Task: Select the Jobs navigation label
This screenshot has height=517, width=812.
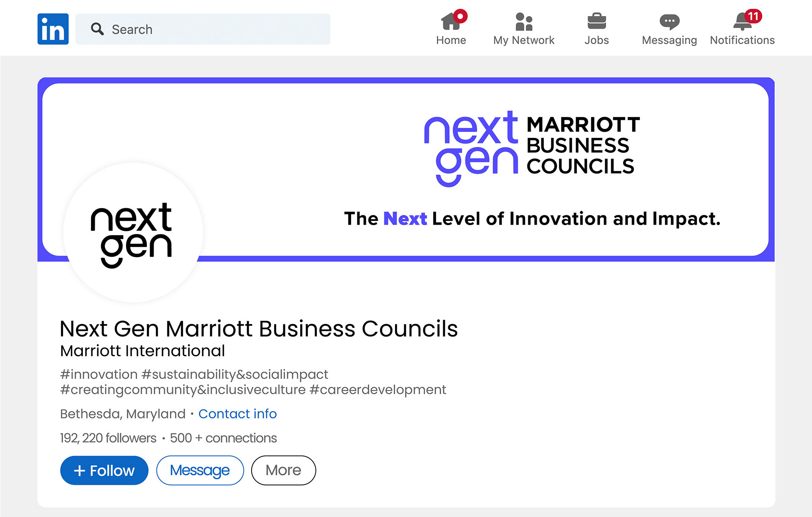Action: pyautogui.click(x=597, y=40)
